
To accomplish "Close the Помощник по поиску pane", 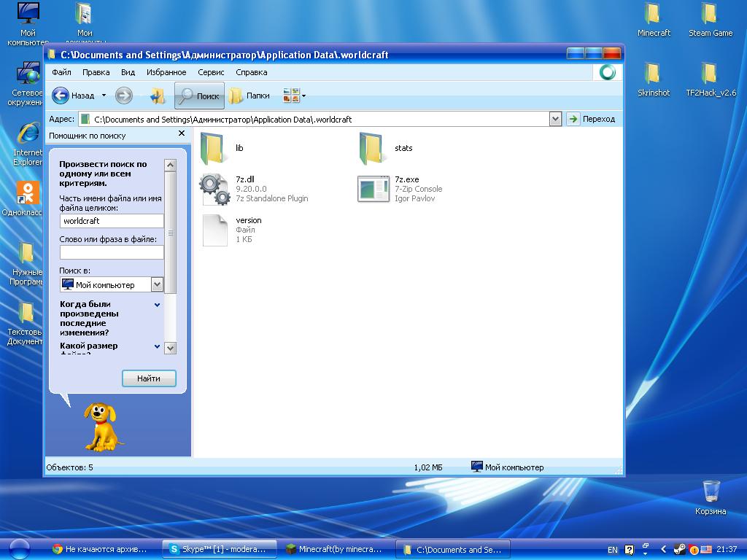I will click(x=182, y=133).
